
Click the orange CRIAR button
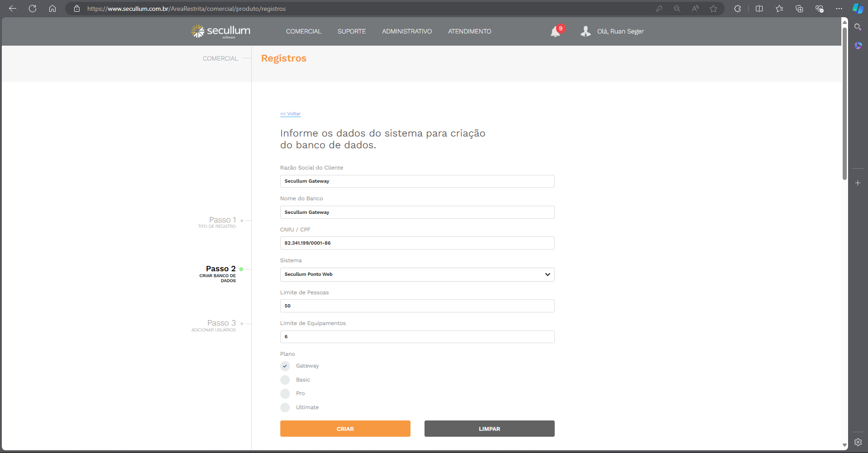click(x=345, y=429)
